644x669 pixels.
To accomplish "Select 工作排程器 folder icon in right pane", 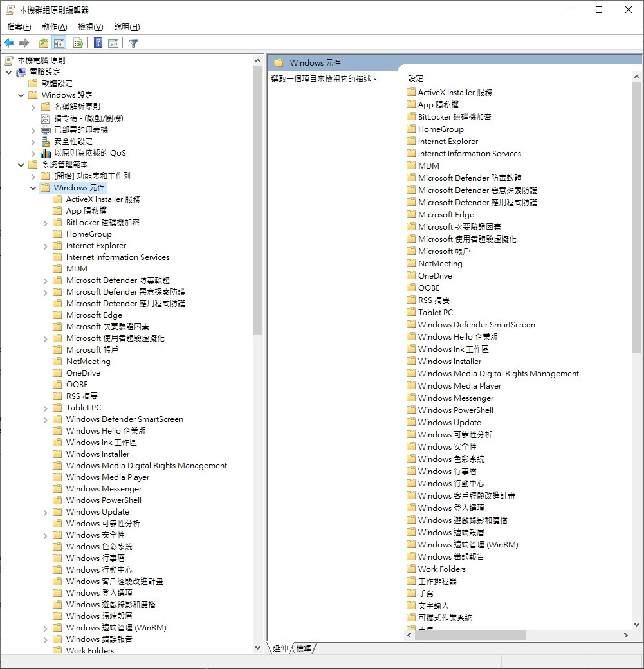I will (x=411, y=581).
